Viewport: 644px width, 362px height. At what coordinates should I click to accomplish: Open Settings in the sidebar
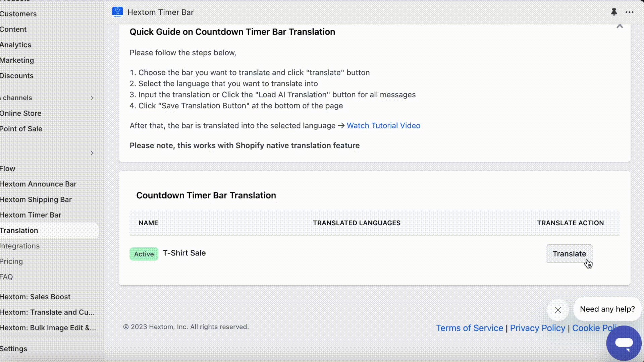point(13,349)
